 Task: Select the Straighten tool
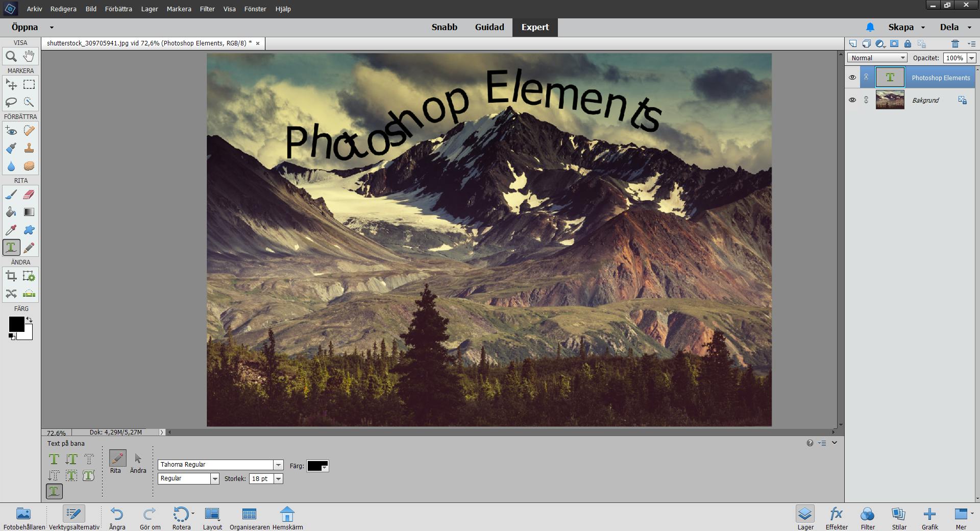[x=29, y=294]
